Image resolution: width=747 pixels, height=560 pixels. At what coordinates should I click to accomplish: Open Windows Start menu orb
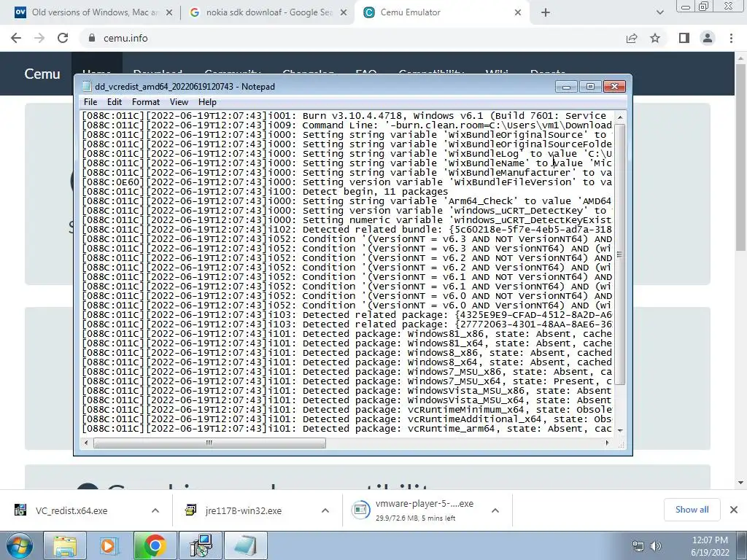coord(20,545)
